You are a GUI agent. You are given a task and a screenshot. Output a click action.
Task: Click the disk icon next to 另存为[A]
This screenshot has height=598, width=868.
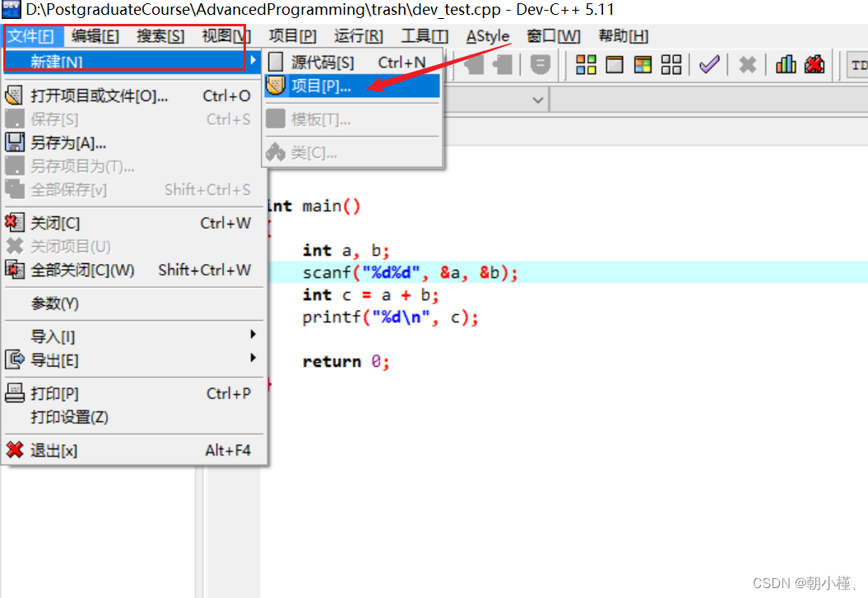(14, 142)
